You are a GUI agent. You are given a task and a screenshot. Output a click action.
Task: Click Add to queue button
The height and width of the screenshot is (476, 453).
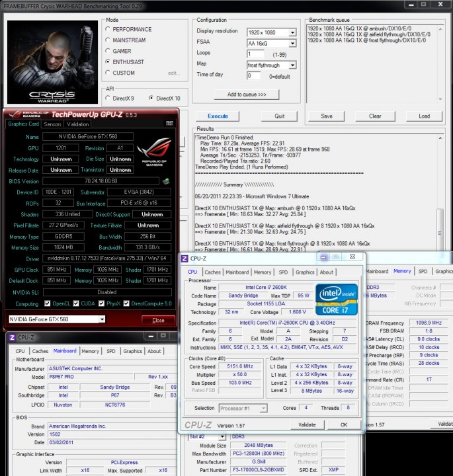(x=247, y=95)
